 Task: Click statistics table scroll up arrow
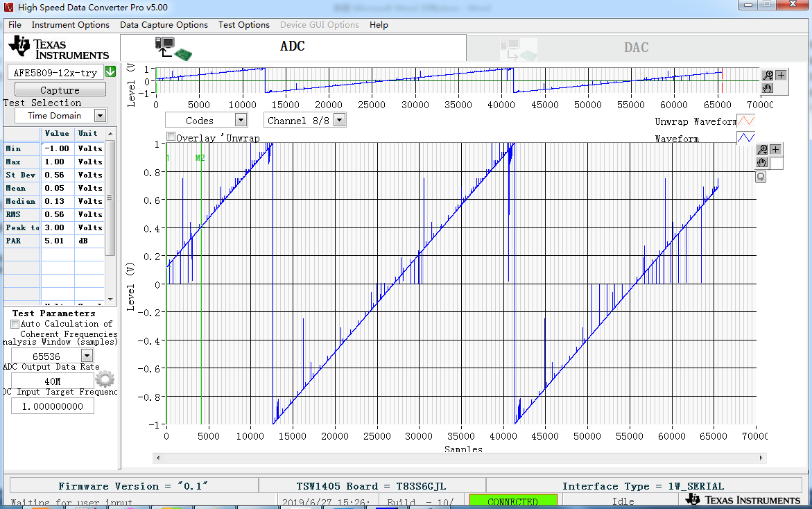[x=110, y=134]
